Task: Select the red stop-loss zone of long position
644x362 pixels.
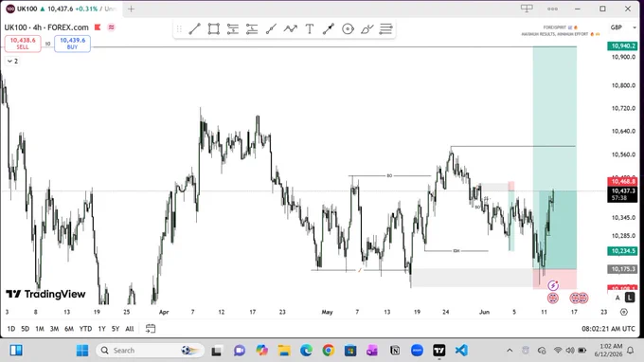Action: point(555,279)
